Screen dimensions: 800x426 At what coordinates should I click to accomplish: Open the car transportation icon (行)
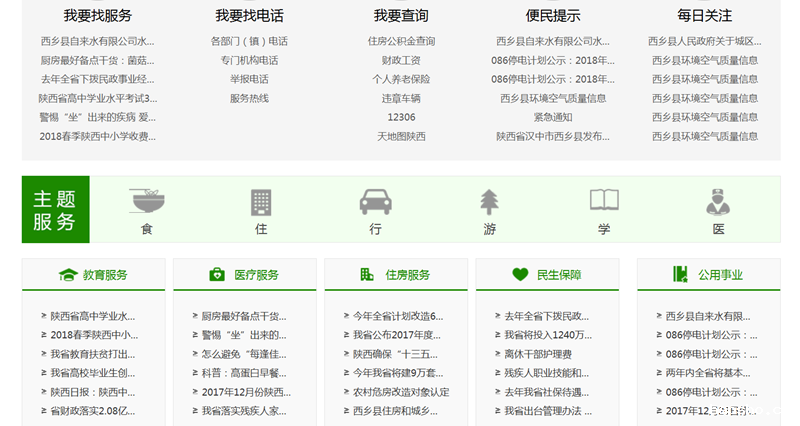[375, 201]
